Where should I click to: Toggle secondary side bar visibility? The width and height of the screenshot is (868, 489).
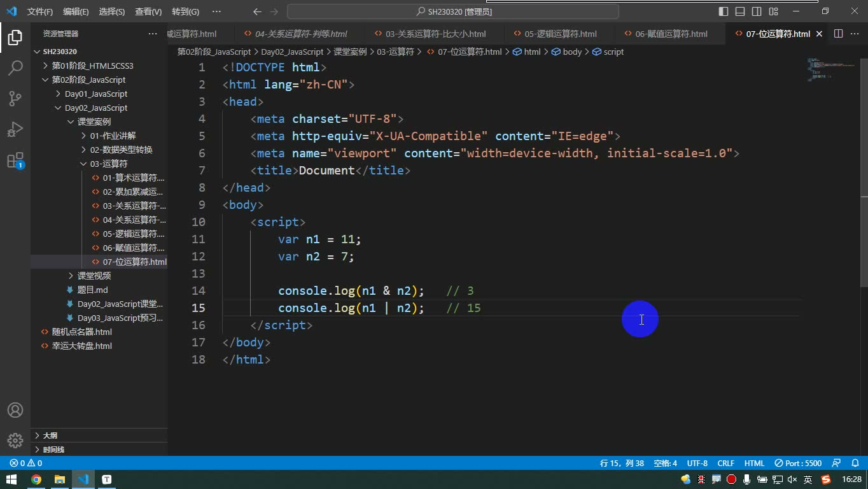pyautogui.click(x=757, y=11)
